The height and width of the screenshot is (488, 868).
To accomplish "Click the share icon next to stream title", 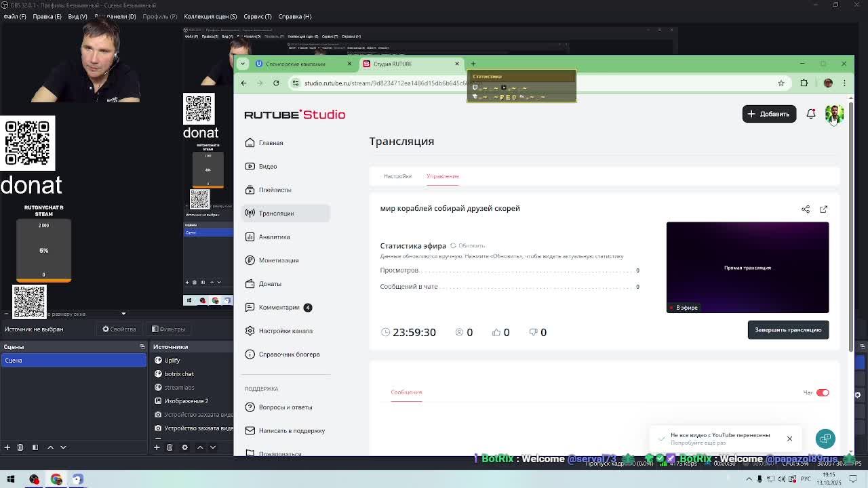I will (806, 209).
